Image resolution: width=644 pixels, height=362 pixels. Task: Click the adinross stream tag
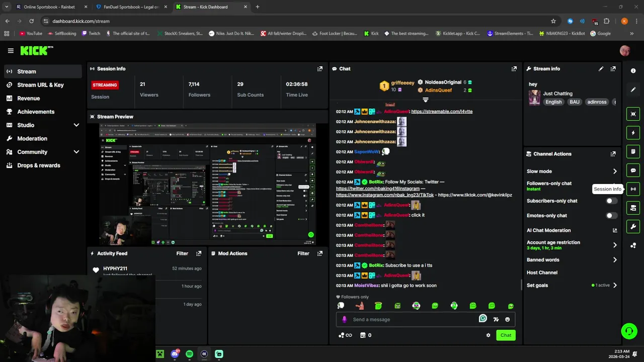click(x=597, y=102)
